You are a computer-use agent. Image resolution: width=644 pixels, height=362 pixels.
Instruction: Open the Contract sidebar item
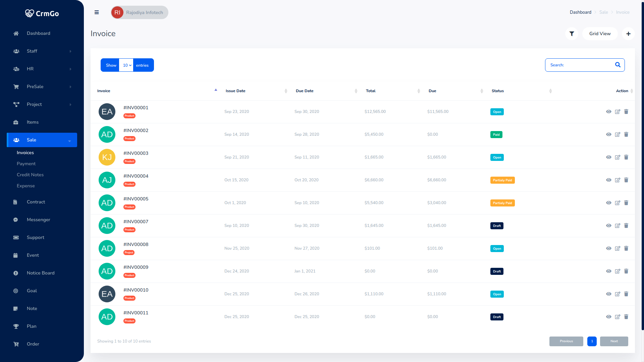coord(36,202)
